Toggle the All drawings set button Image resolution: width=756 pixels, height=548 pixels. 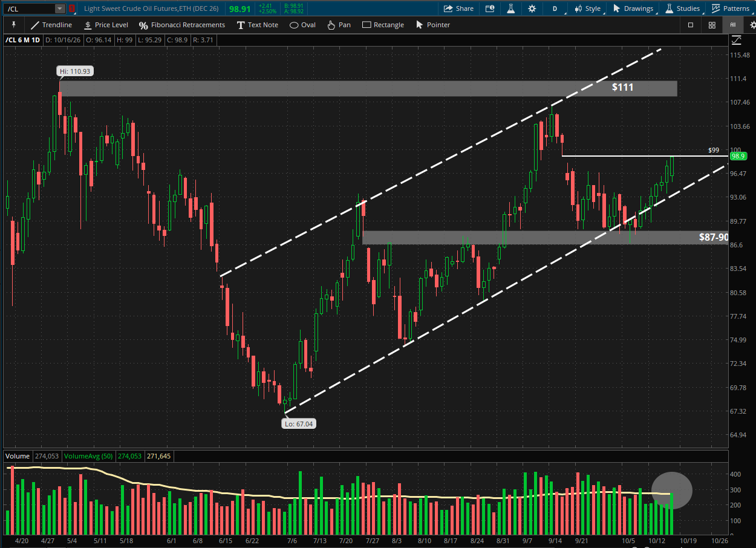(x=732, y=25)
